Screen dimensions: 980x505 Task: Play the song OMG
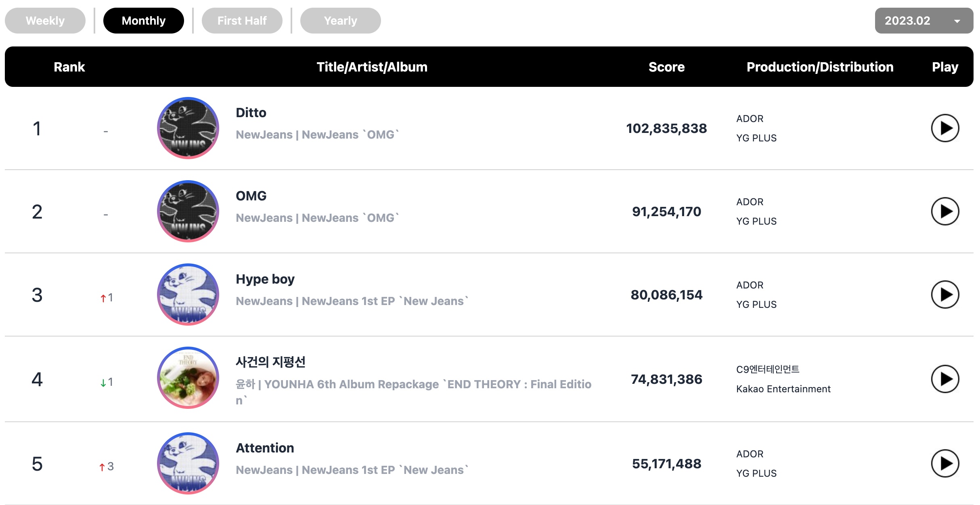click(945, 211)
